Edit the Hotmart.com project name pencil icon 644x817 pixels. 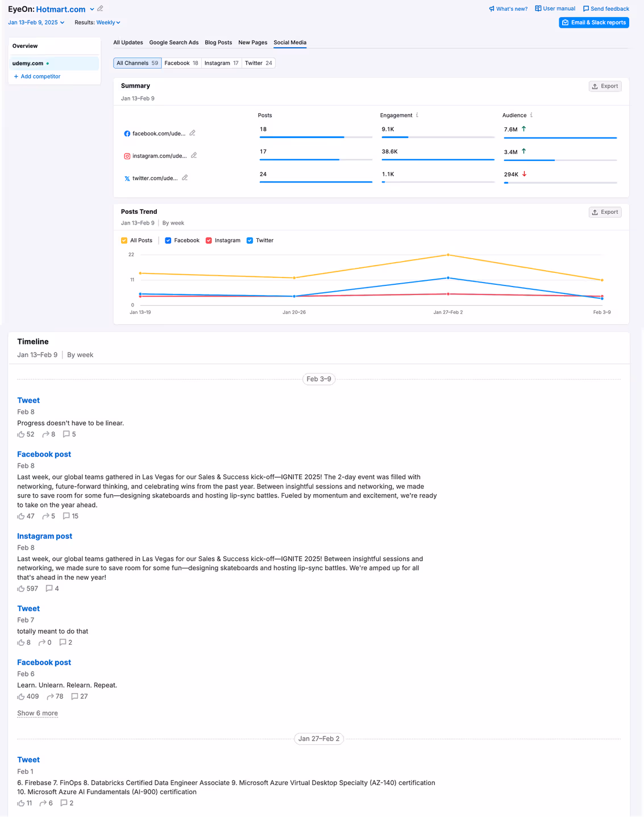pos(100,9)
